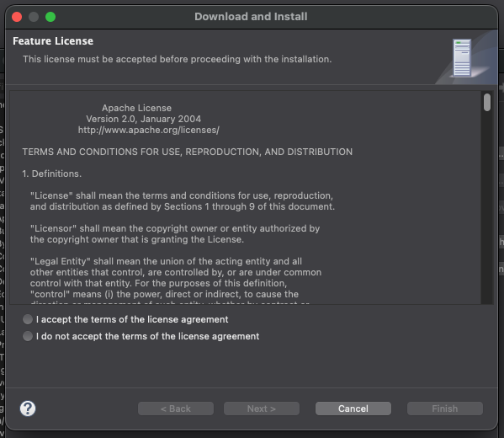
Task: Close the dialog with the red button
Action: point(17,16)
